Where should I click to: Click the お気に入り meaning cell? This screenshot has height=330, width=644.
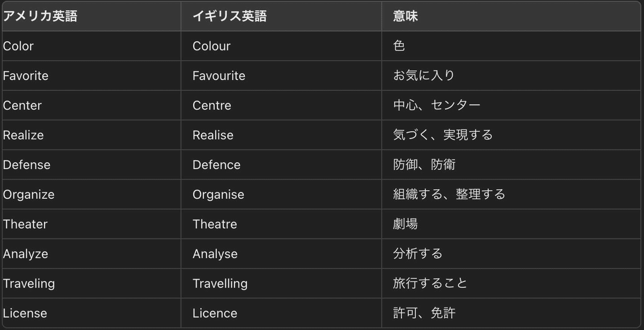(424, 76)
